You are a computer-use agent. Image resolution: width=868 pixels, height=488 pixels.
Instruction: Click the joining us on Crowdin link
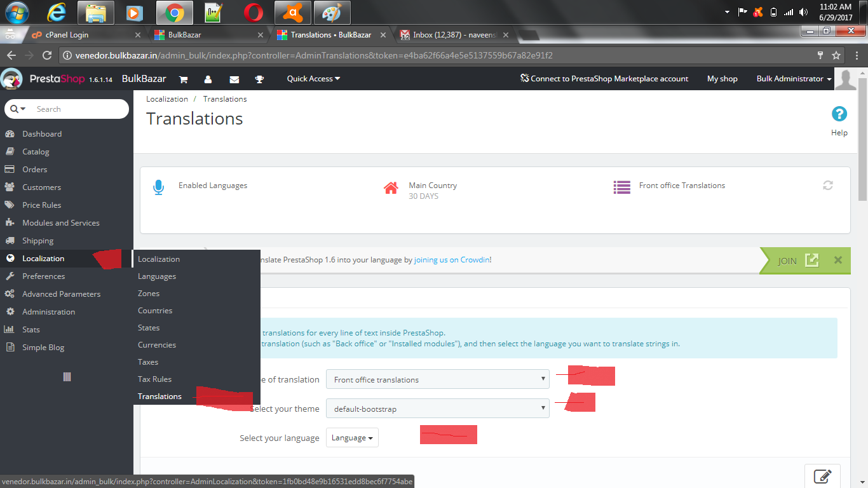(x=452, y=260)
